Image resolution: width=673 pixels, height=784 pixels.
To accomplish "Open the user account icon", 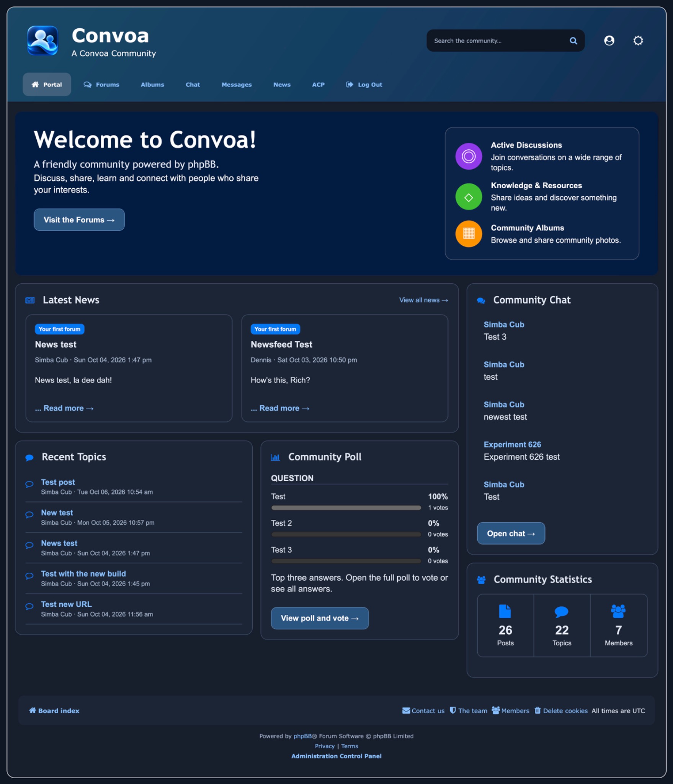I will tap(609, 41).
